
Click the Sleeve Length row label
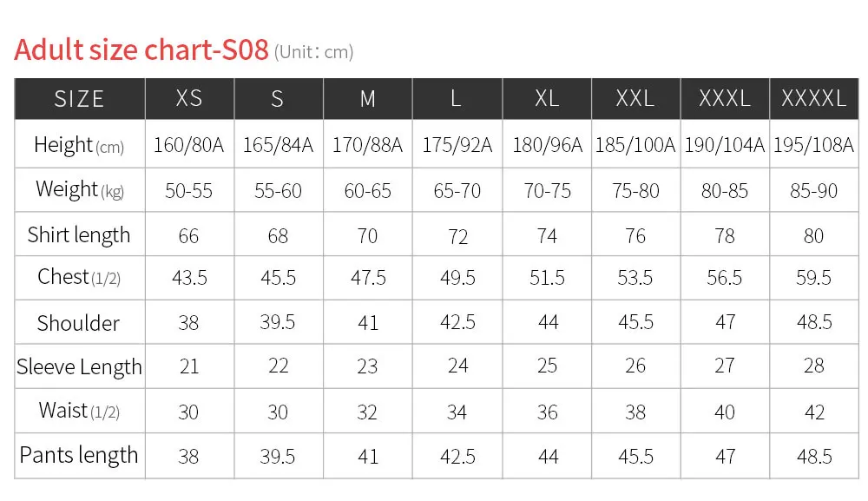point(79,367)
